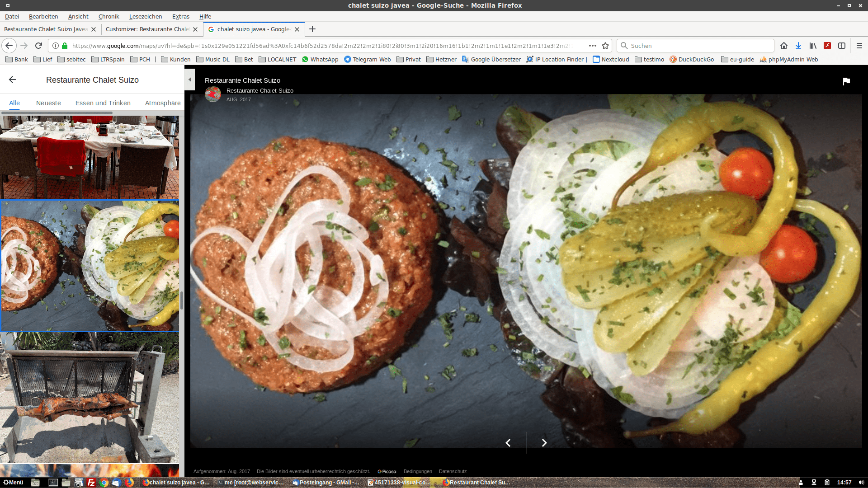Select the Essen und Trinken filter tab
Image resolution: width=868 pixels, height=488 pixels.
click(x=103, y=103)
